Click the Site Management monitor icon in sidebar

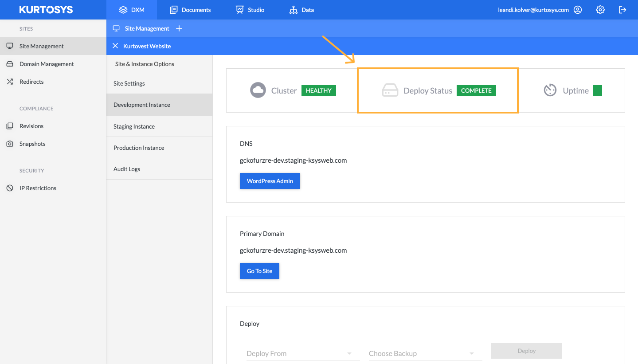(10, 46)
